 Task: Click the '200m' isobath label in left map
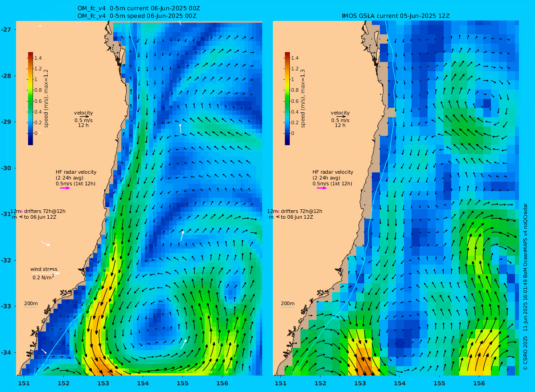point(31,303)
